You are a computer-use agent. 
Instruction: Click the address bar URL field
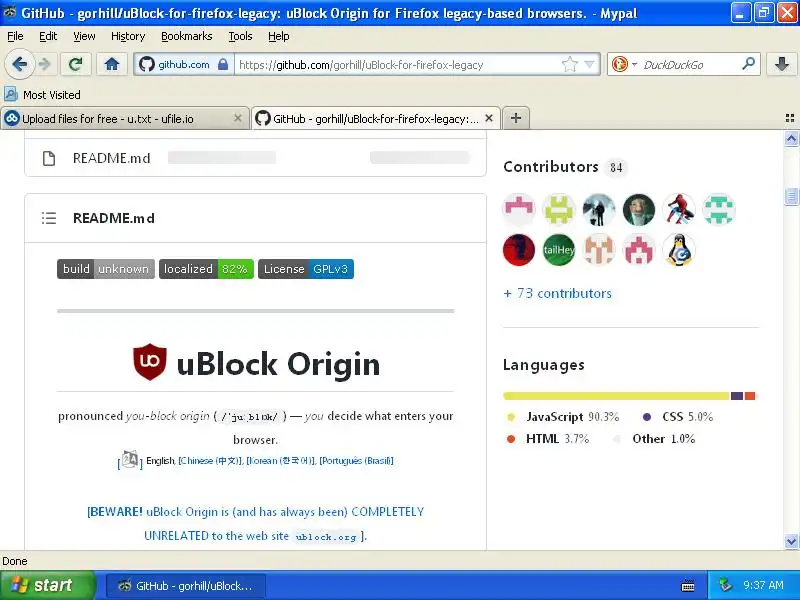[398, 64]
